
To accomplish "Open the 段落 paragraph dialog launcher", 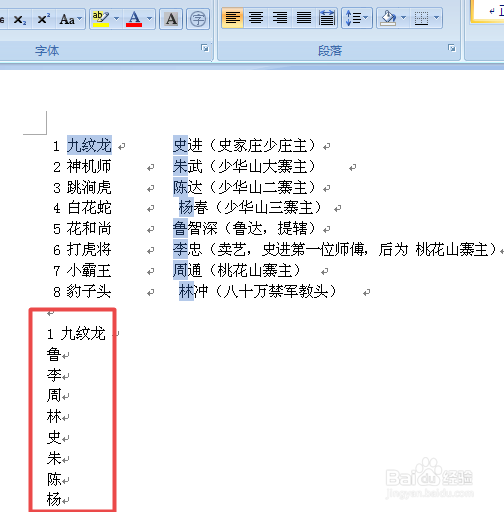I will [x=452, y=48].
